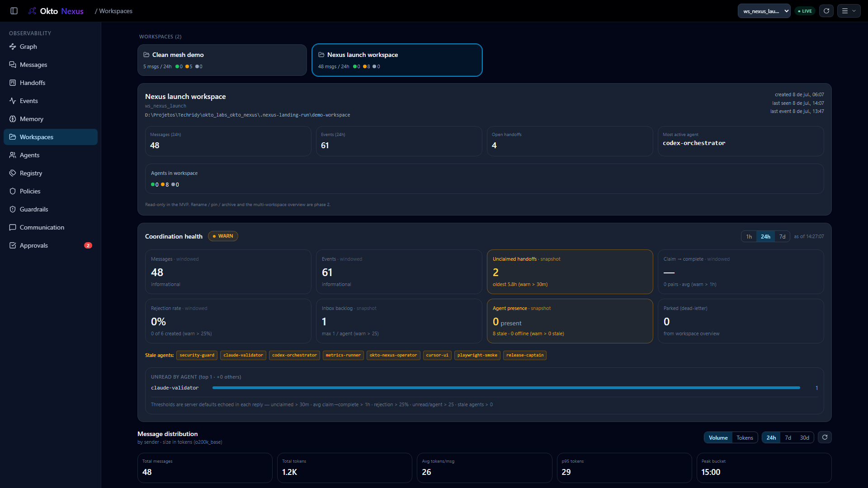Image resolution: width=868 pixels, height=488 pixels.
Task: Open Policies via its shield icon
Action: tap(13, 191)
